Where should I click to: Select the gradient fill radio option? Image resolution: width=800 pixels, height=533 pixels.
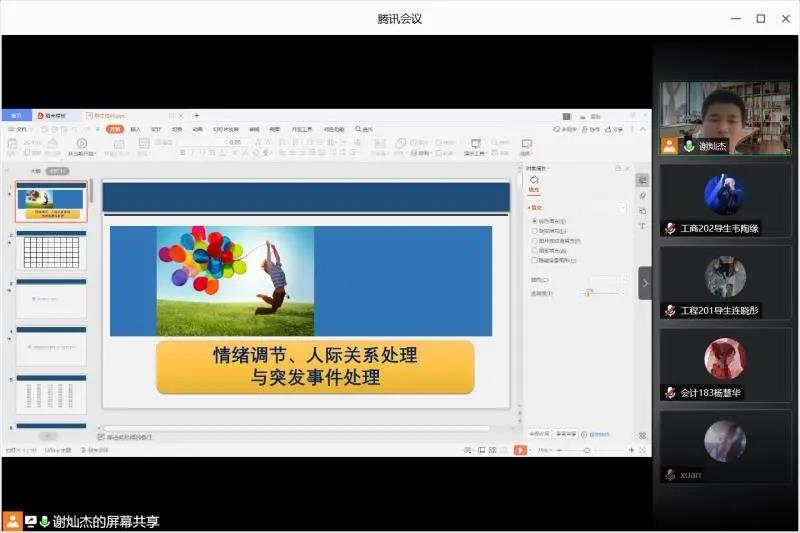point(535,231)
